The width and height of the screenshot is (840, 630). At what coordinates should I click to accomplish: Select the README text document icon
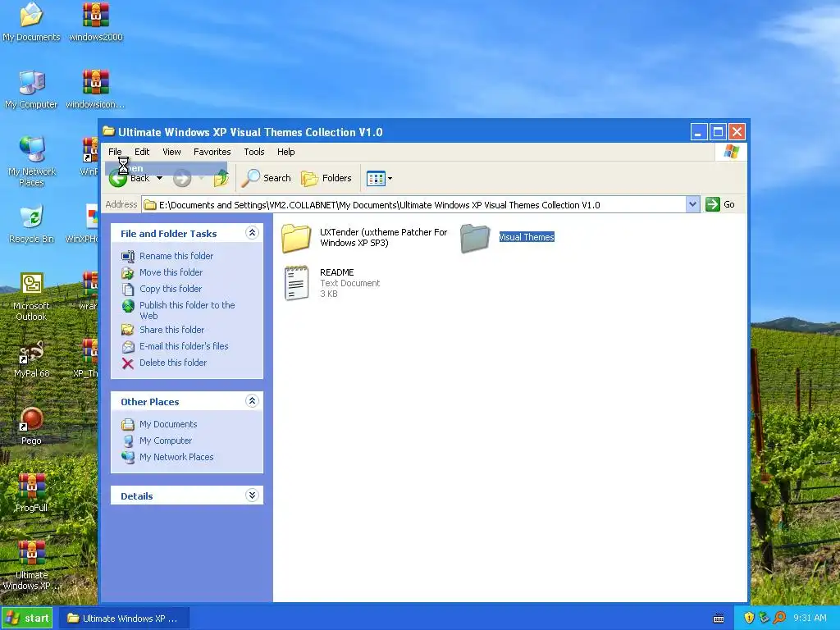click(x=296, y=283)
